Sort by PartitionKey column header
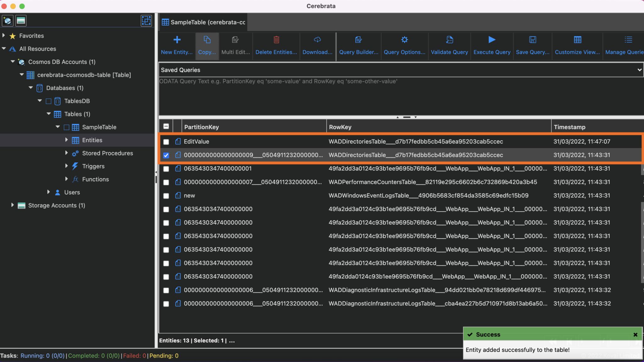Image resolution: width=644 pixels, height=362 pixels. click(x=254, y=127)
